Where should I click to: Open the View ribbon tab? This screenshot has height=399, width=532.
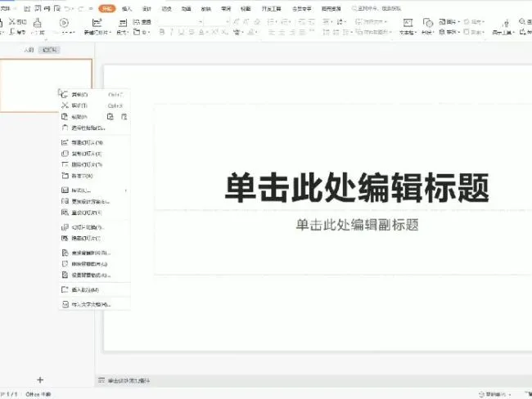(246, 9)
